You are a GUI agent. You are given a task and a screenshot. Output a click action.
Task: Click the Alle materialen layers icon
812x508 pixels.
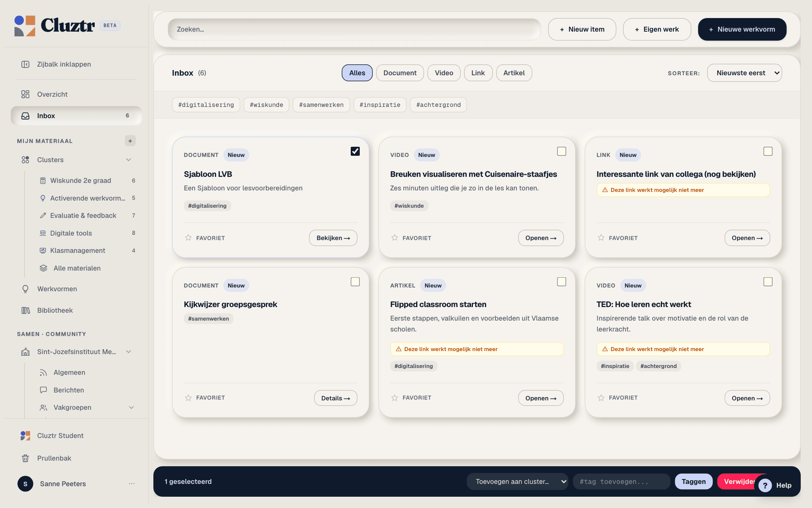pyautogui.click(x=43, y=268)
